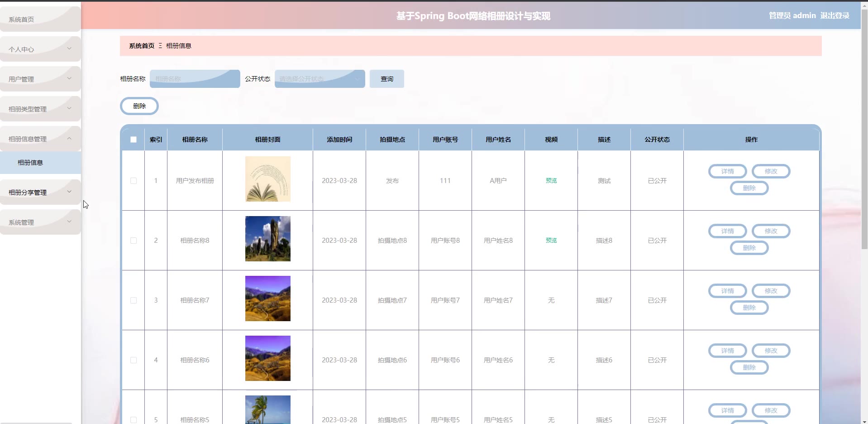Click 退出登录 link
868x424 pixels.
point(835,15)
